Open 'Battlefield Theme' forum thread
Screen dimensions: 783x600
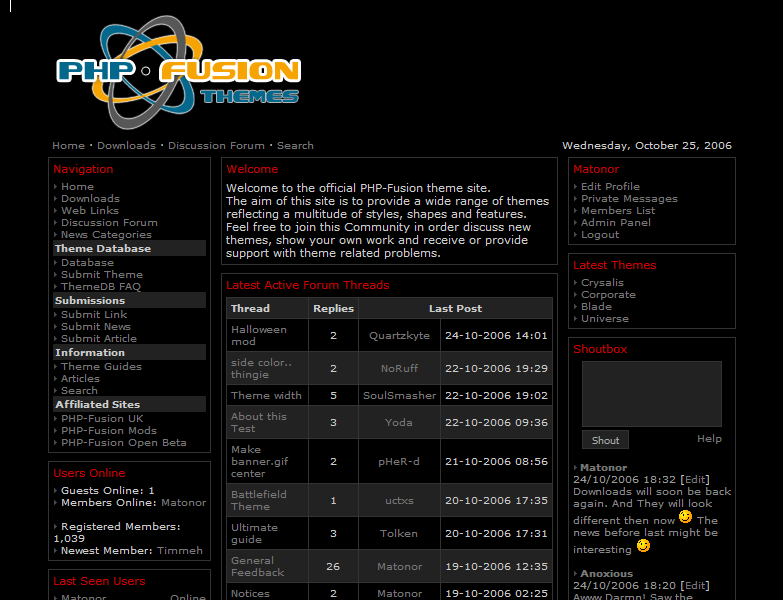pos(259,500)
